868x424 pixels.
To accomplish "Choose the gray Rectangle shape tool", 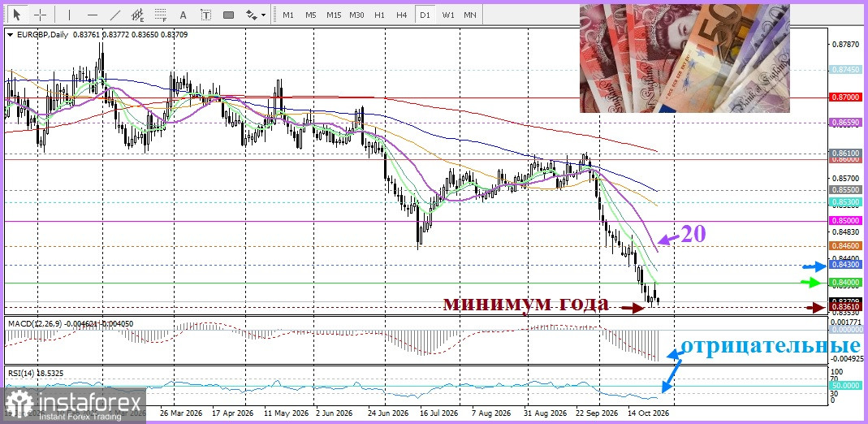I will [229, 15].
